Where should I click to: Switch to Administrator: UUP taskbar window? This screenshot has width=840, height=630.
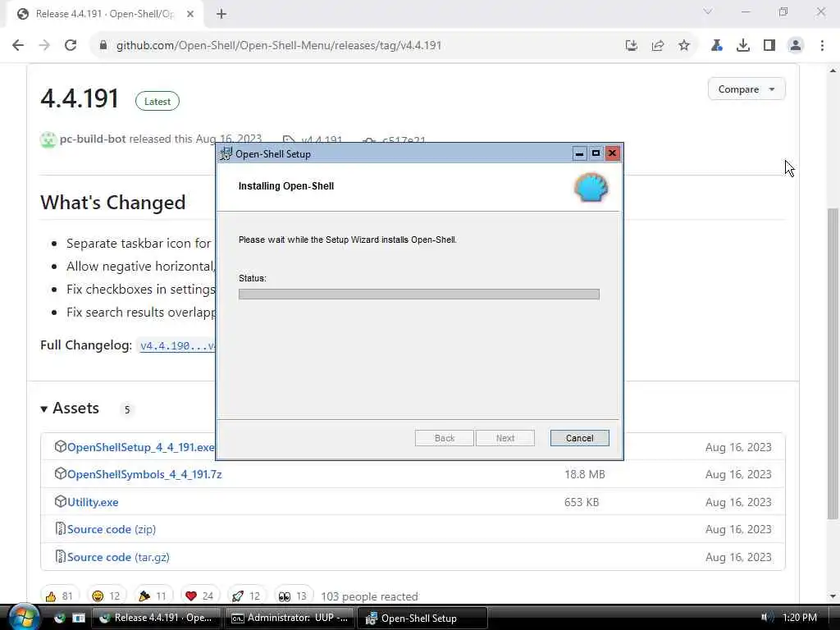coord(290,618)
